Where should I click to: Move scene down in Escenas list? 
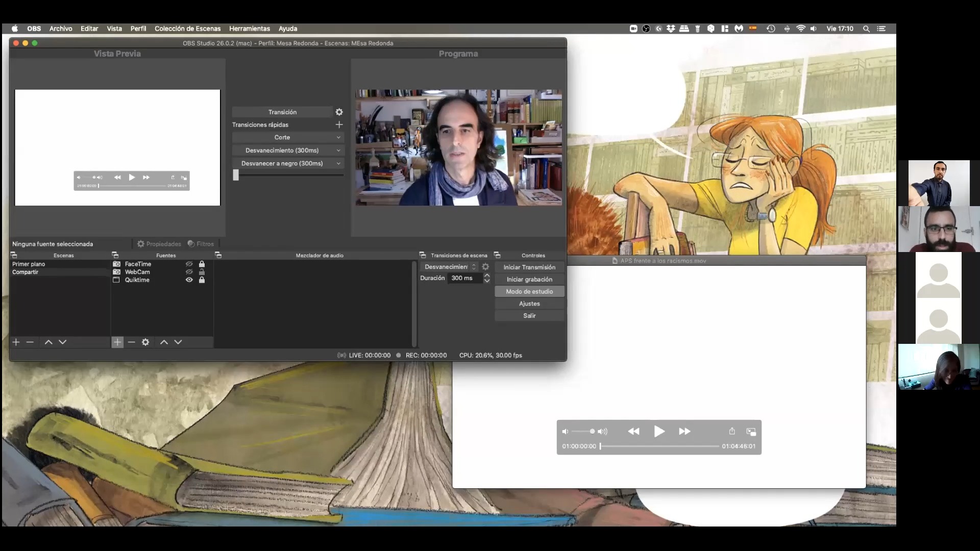(62, 342)
